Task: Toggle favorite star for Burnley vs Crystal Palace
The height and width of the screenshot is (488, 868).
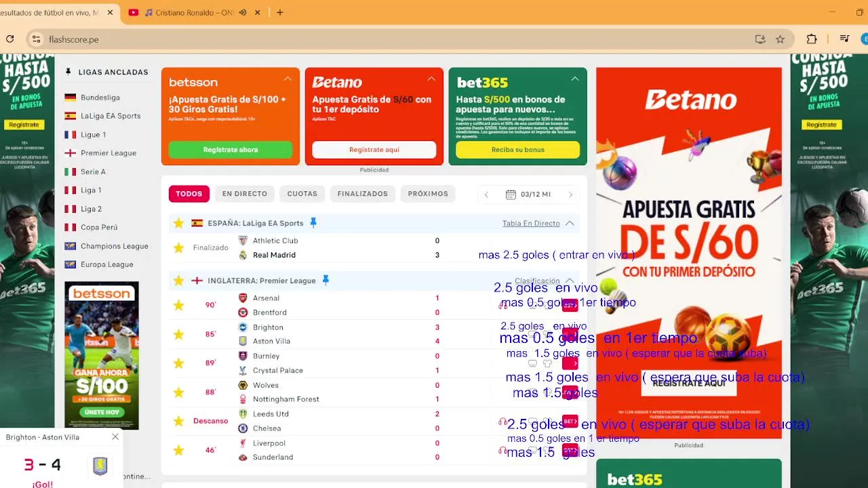Action: pos(178,363)
